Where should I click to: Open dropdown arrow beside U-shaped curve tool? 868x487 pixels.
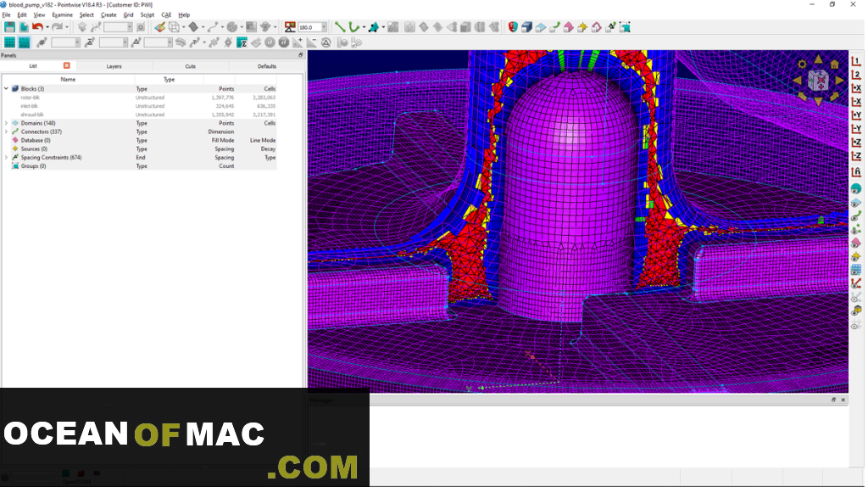point(364,27)
